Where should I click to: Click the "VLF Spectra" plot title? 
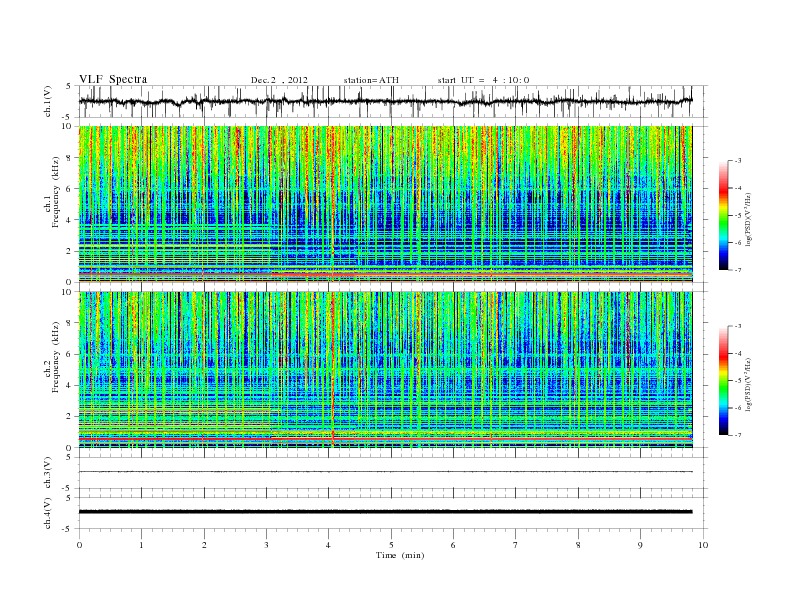(x=113, y=79)
